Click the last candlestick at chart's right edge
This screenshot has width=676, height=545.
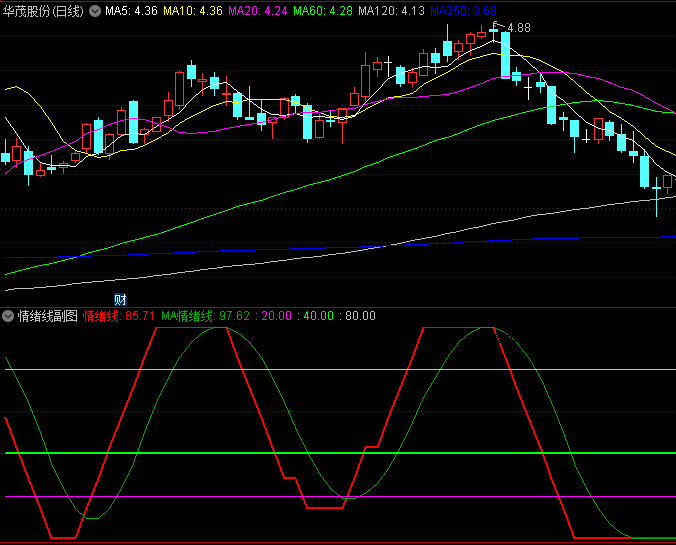click(668, 182)
